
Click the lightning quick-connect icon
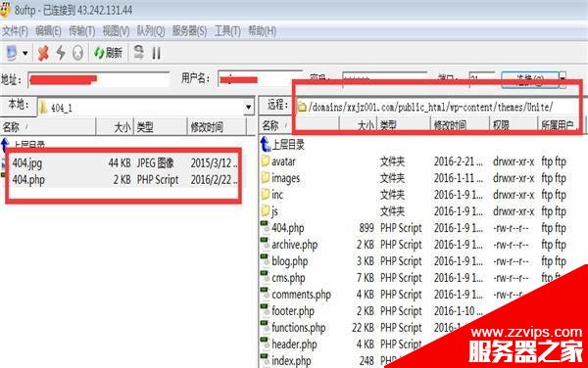[x=61, y=53]
